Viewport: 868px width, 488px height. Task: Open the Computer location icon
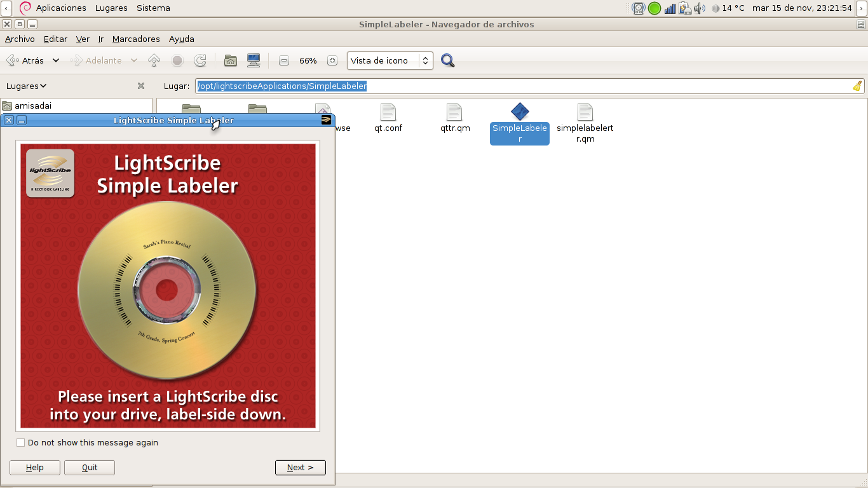point(254,60)
